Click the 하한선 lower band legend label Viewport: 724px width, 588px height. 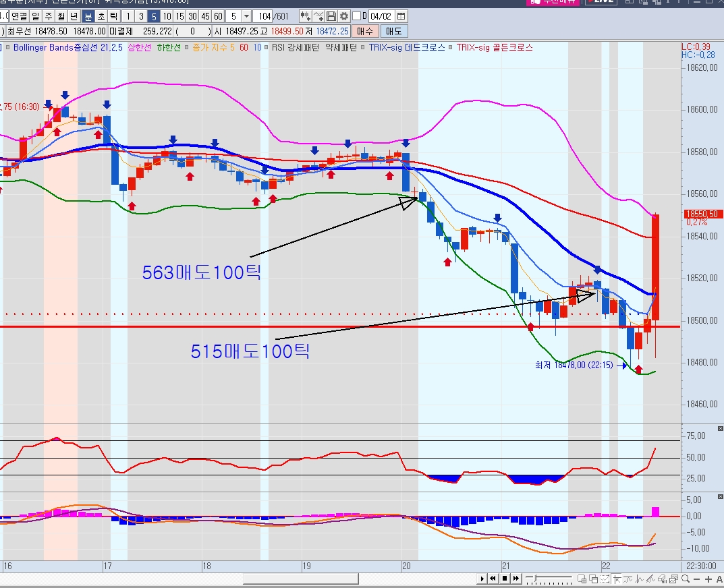coord(169,47)
